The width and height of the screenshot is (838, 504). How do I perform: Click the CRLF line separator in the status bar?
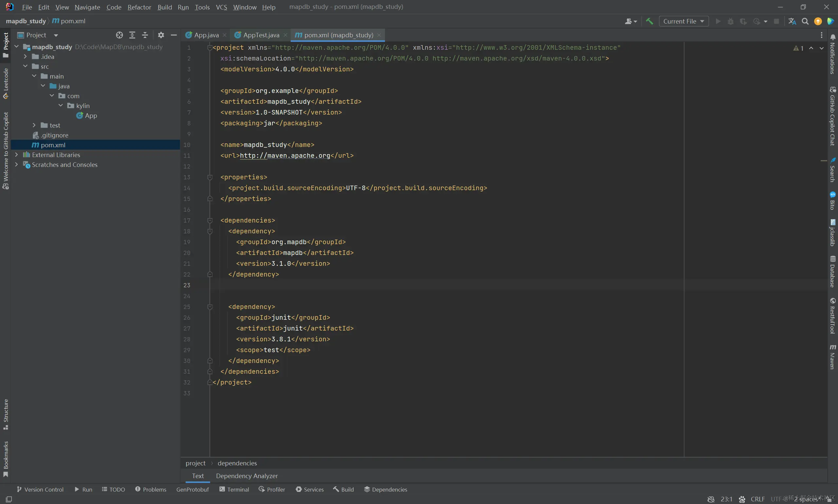pos(758,499)
